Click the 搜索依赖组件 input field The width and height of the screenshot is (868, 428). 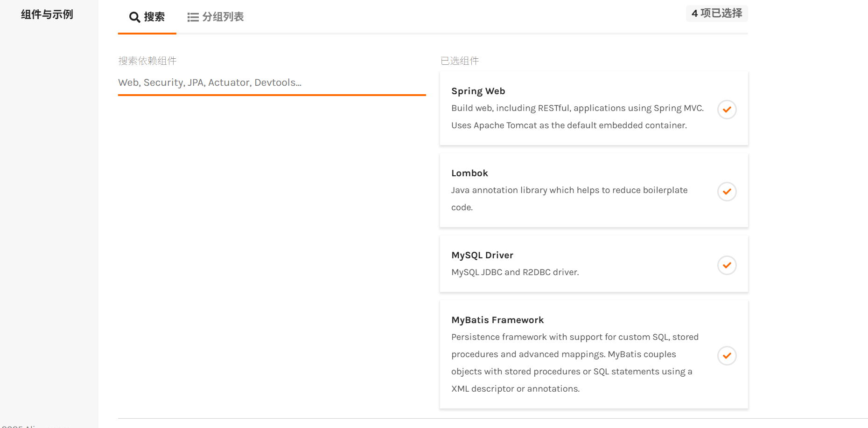click(272, 83)
